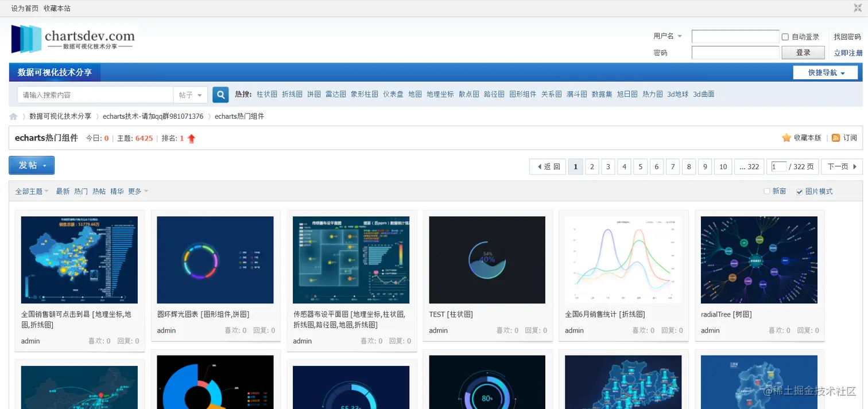868x409 pixels.
Task: Click hot search term 柱状图
Action: click(267, 94)
